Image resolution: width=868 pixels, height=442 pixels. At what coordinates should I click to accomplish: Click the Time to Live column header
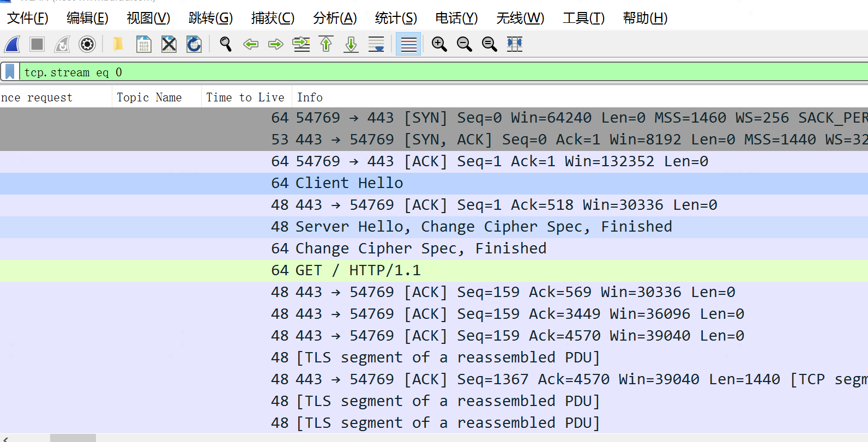(245, 98)
